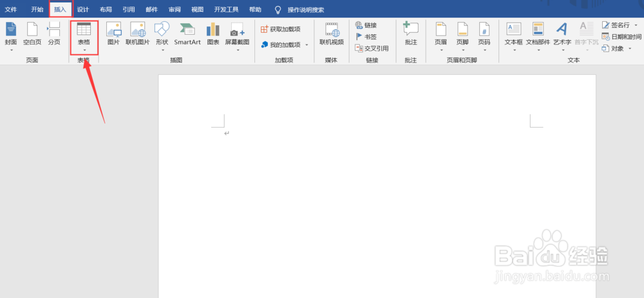Expand the Header (页眉) dropdown arrow
The image size is (644, 298).
pos(440,50)
